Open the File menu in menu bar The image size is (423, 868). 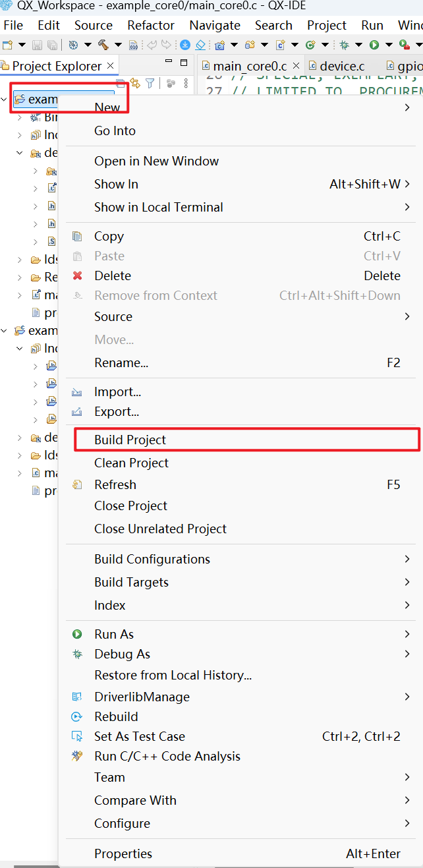(x=13, y=25)
